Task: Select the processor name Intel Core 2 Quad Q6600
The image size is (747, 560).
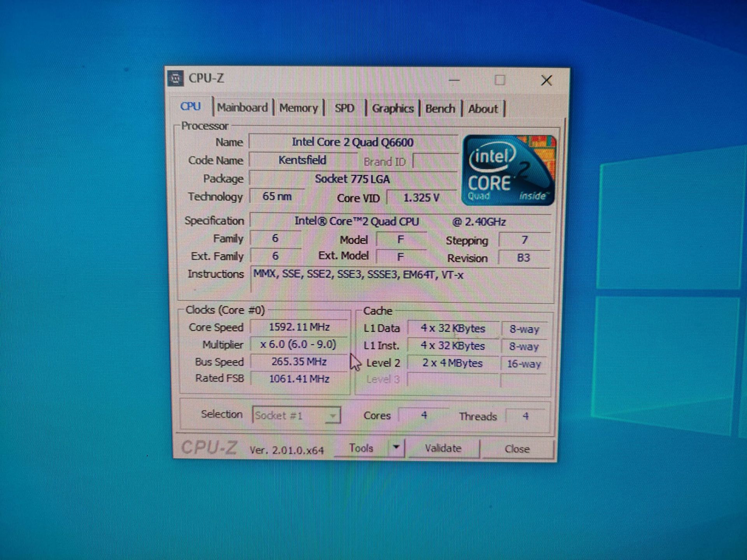Action: [353, 142]
